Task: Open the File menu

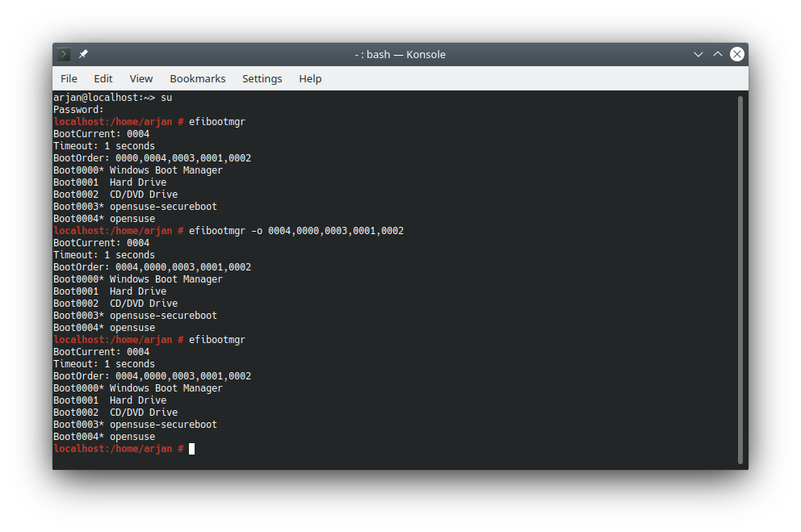Action: click(69, 78)
